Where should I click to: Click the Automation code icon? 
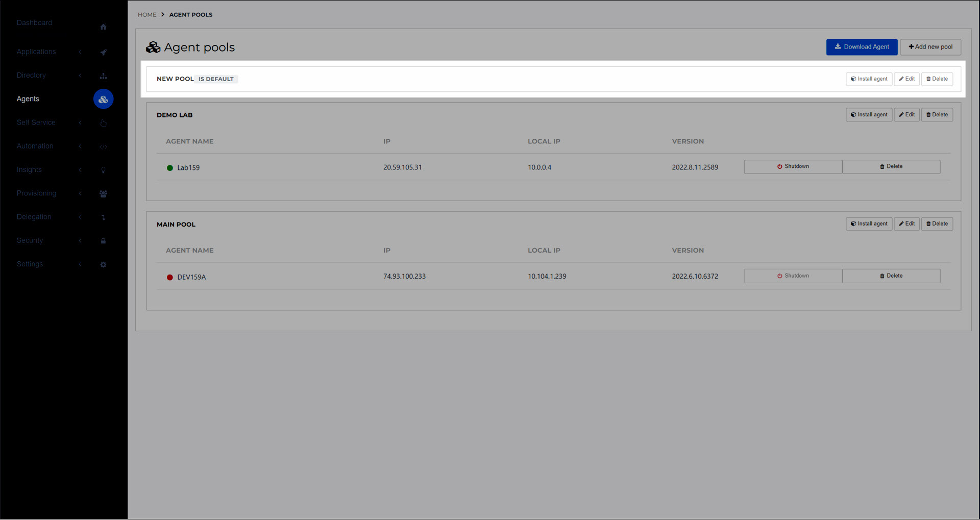(103, 146)
